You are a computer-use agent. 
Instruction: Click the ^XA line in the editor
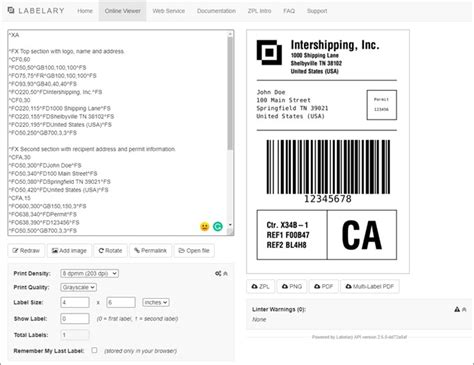(x=14, y=35)
